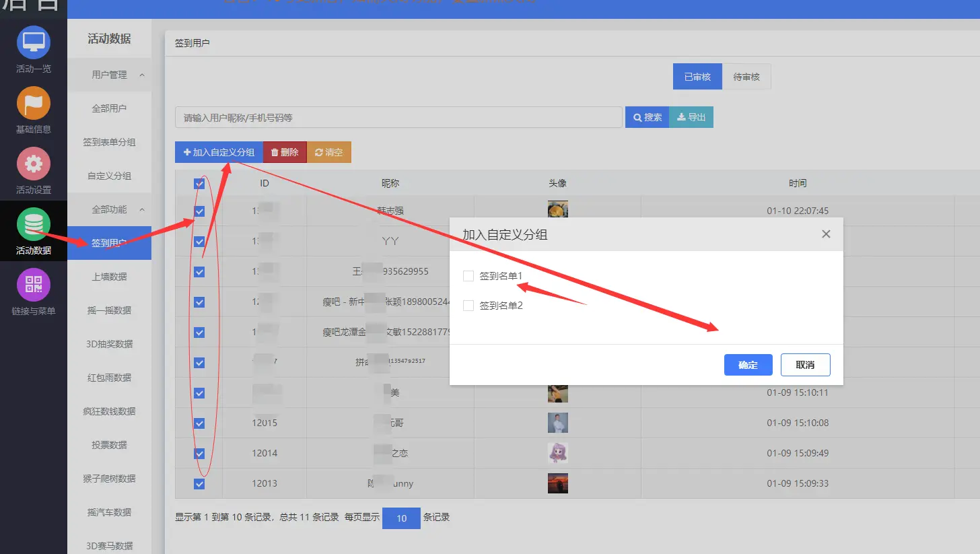Screen dimensions: 980x554
Task: Click the user nickname search field
Action: (398, 117)
